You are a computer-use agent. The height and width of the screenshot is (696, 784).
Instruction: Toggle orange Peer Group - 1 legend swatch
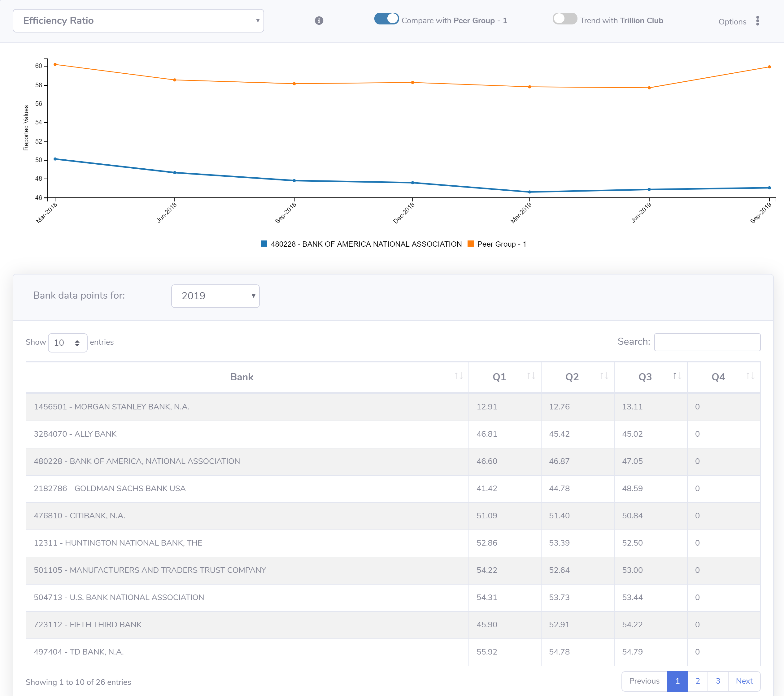471,244
